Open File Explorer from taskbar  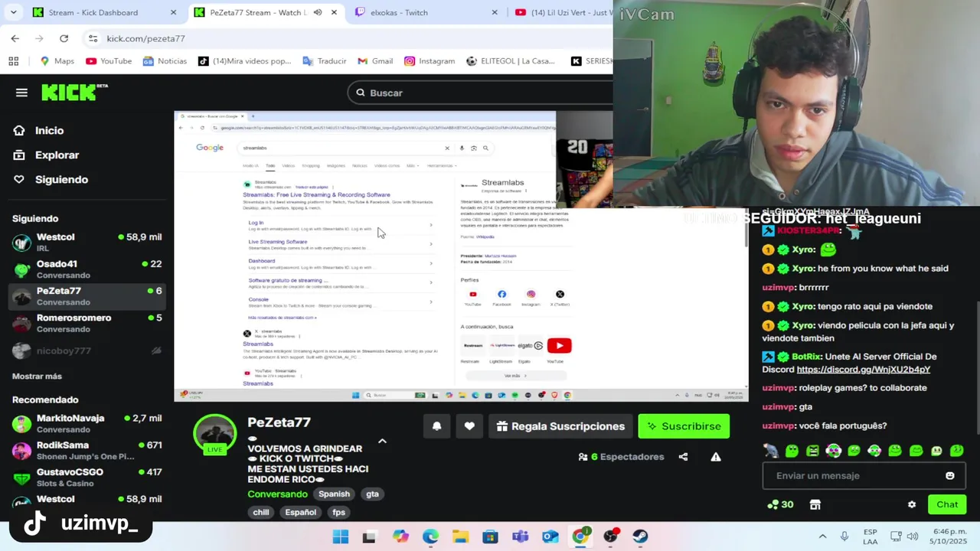(x=460, y=536)
